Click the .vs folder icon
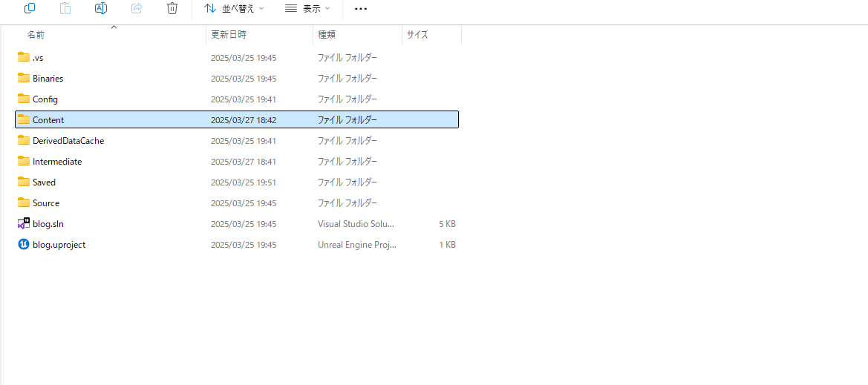The image size is (868, 385). point(24,57)
